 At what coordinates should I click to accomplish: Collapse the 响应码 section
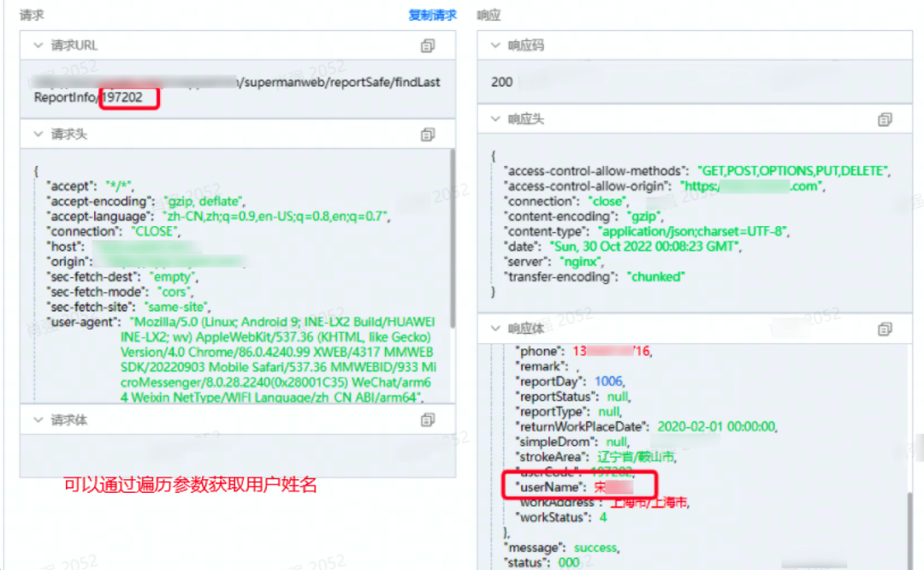coord(495,45)
